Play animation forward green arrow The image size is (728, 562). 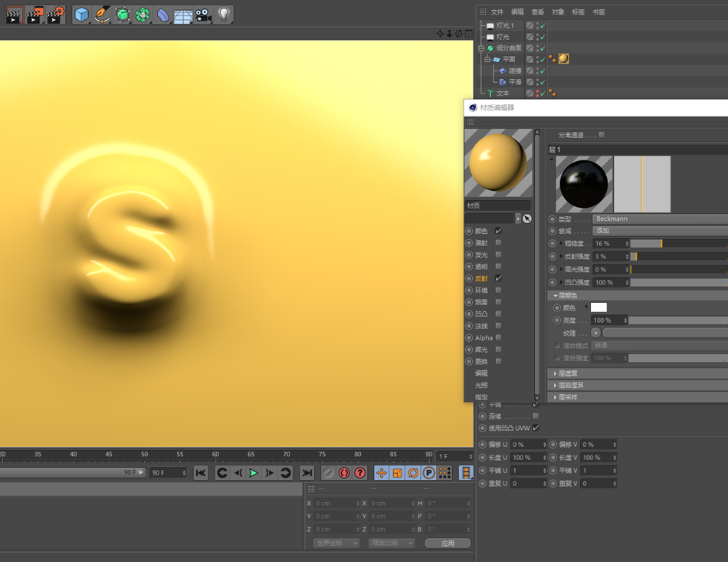[x=254, y=473]
